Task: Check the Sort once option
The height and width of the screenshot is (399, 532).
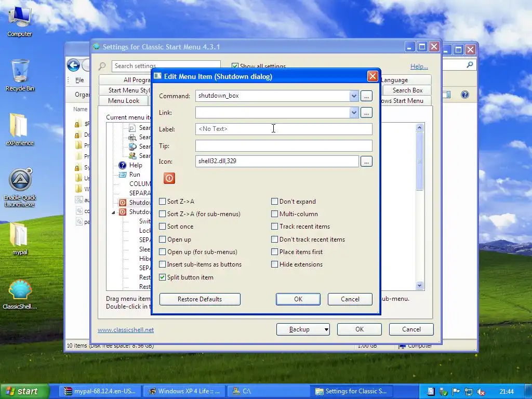Action: tap(163, 227)
